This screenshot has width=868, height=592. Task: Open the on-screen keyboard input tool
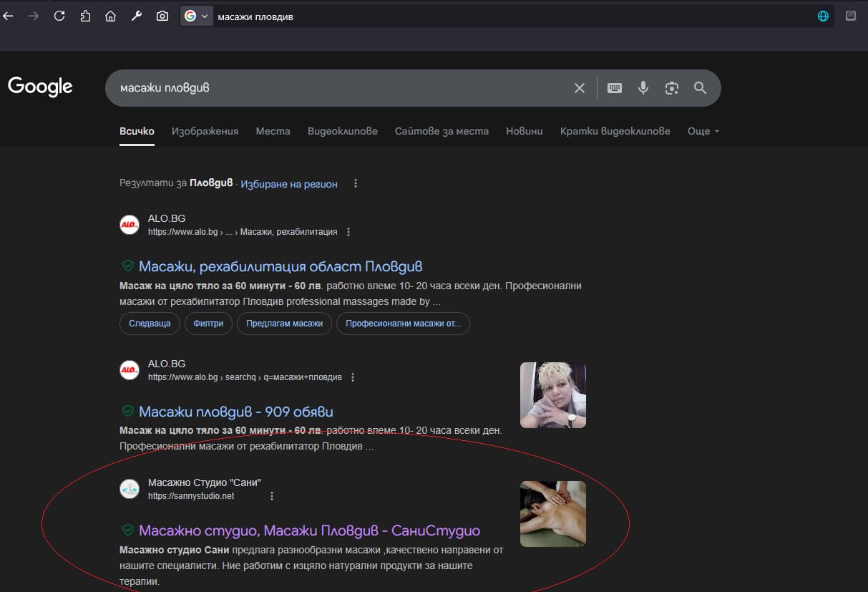pyautogui.click(x=615, y=88)
